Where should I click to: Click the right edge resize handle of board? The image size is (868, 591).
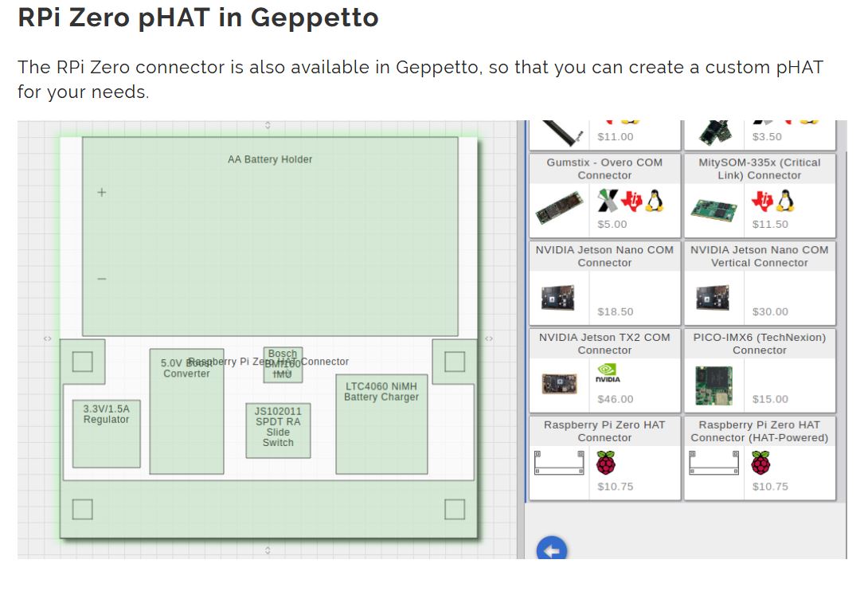tap(489, 339)
